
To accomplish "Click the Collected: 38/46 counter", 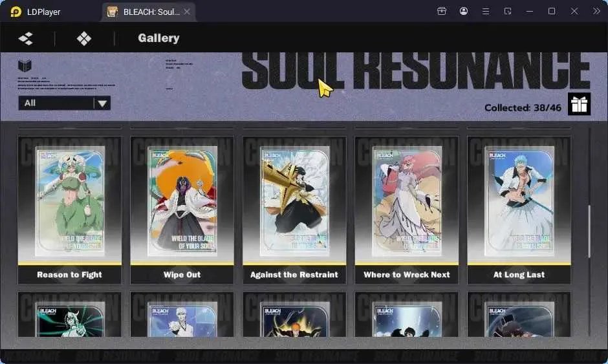I will tap(523, 108).
